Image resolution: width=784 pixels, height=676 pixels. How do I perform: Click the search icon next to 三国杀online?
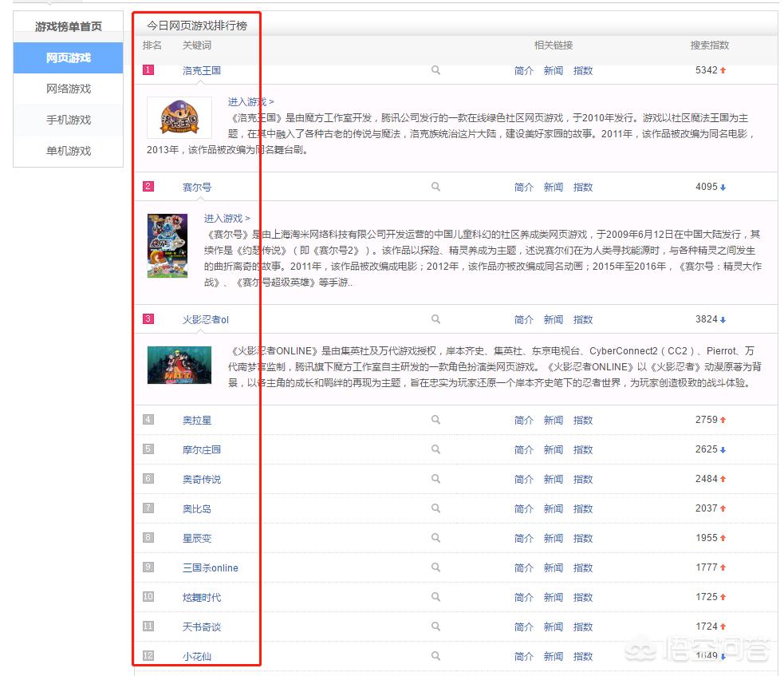[435, 567]
